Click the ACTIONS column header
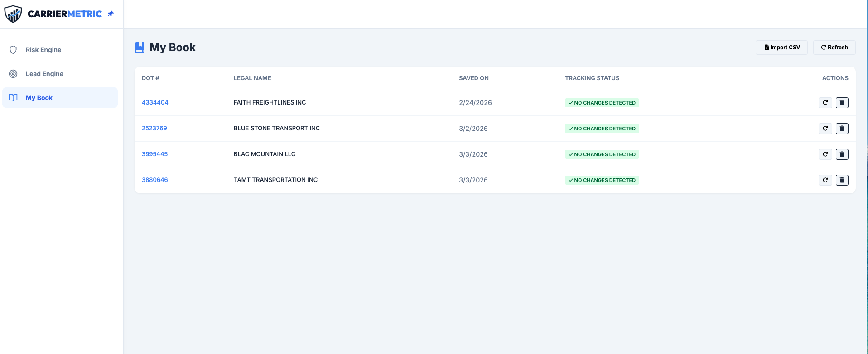Screen dimensions: 868x354 835,78
